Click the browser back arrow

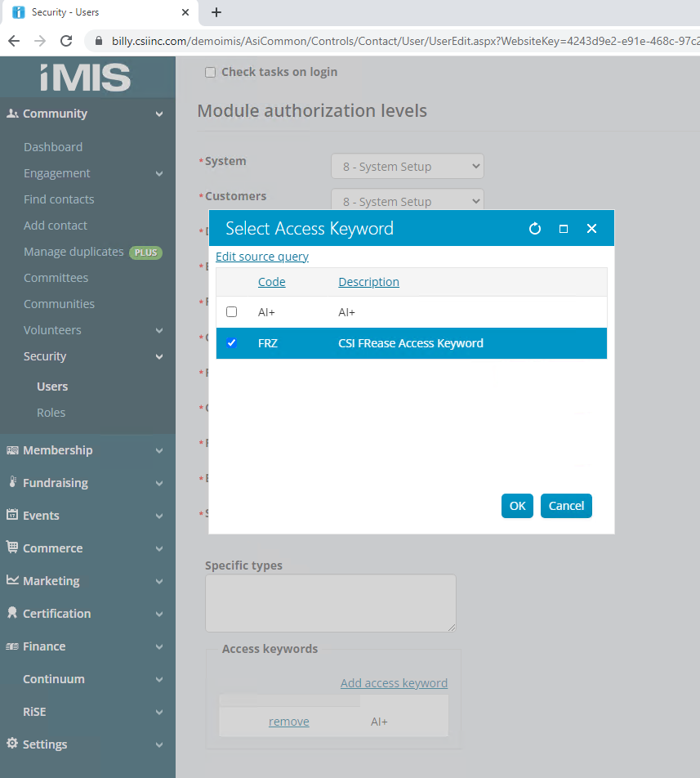click(14, 41)
